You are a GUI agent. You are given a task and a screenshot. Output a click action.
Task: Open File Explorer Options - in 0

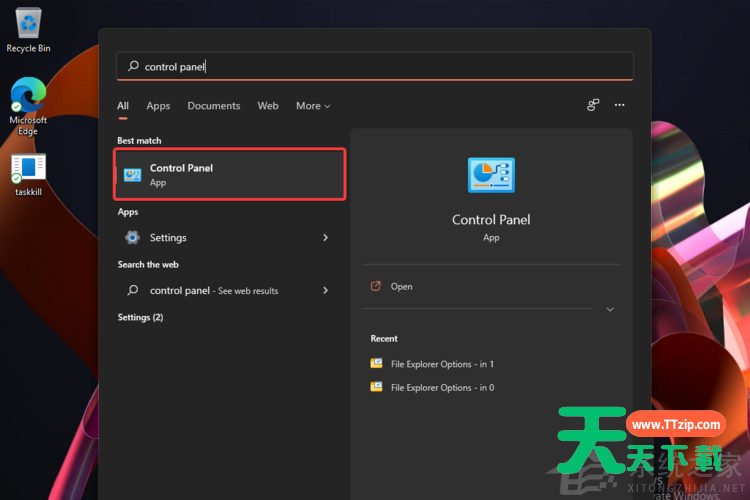(441, 388)
